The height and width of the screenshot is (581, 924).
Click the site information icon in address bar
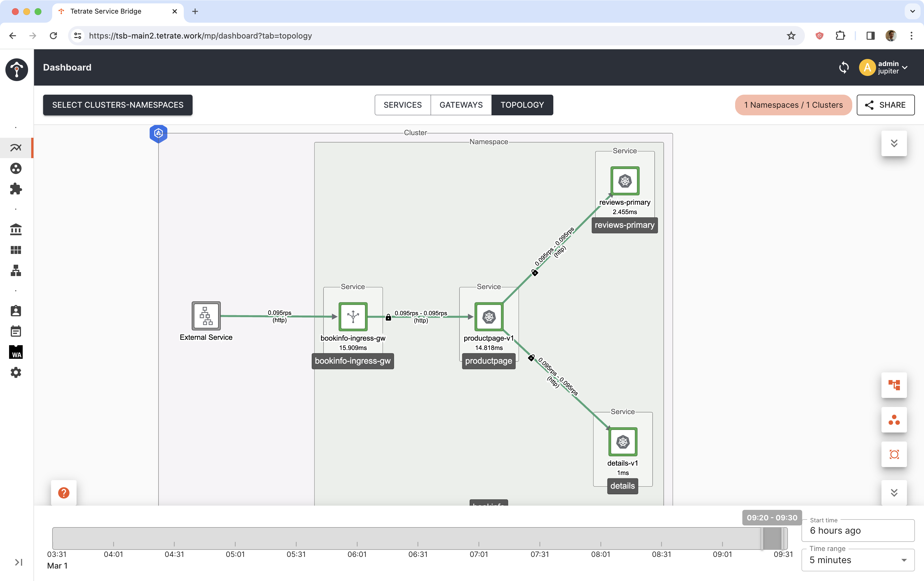coord(77,36)
